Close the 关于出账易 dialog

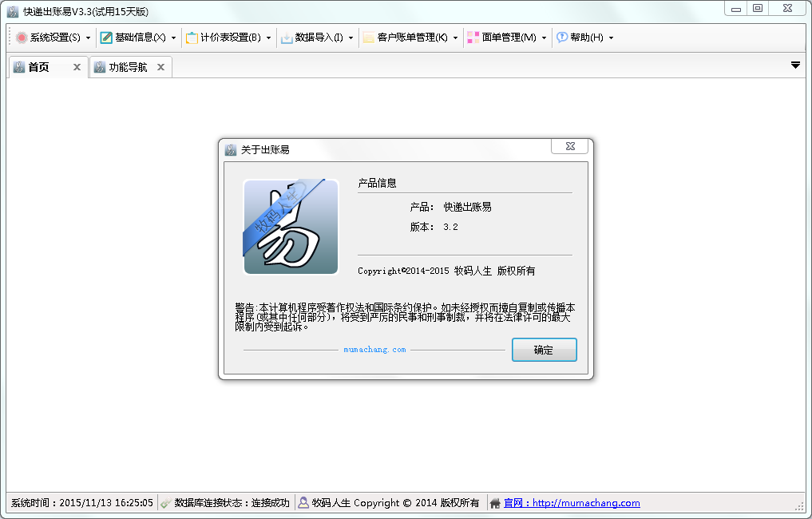click(x=569, y=147)
